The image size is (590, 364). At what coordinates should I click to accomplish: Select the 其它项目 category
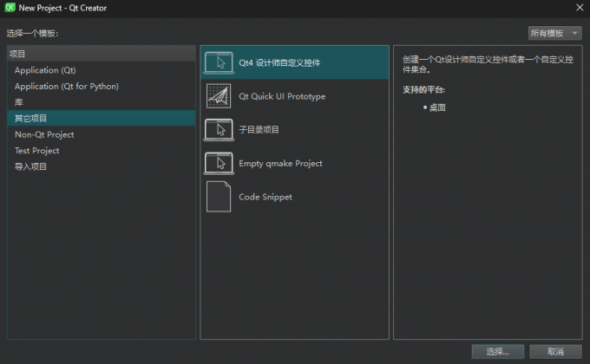coord(102,119)
